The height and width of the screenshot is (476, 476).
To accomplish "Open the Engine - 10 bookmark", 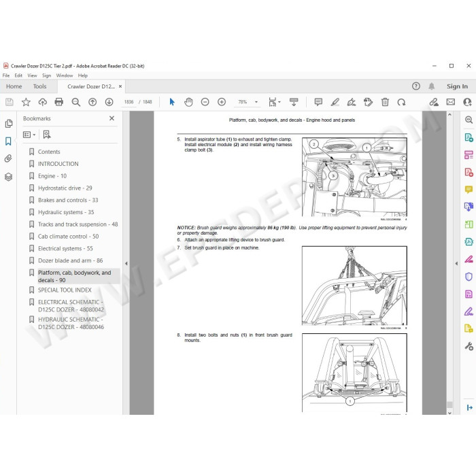I will point(52,176).
